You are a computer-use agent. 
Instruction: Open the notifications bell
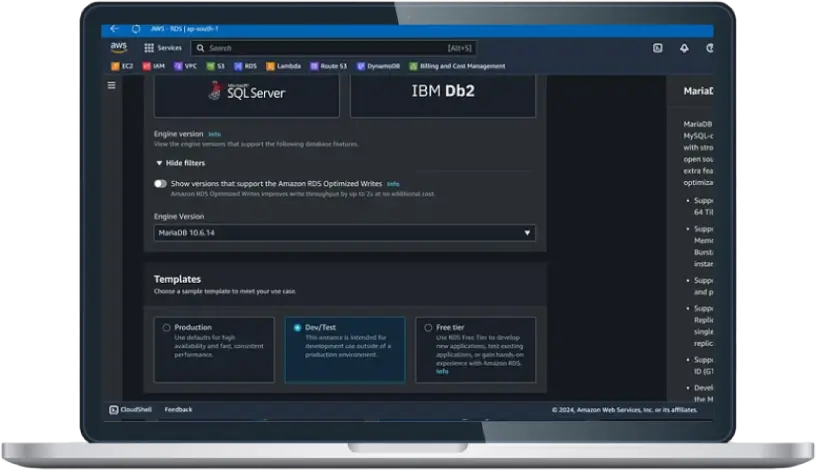(x=684, y=48)
